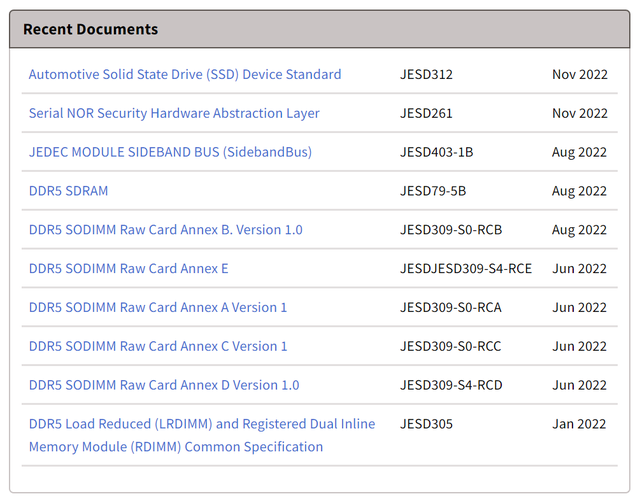This screenshot has width=640, height=501.
Task: Open DDR5 SODIMM Raw Card Annex C link
Action: pyautogui.click(x=158, y=346)
